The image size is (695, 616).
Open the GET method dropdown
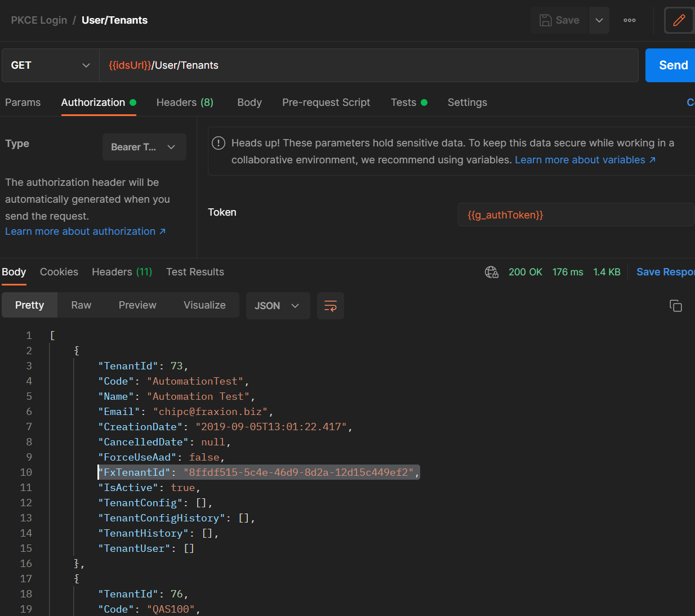[x=51, y=65]
